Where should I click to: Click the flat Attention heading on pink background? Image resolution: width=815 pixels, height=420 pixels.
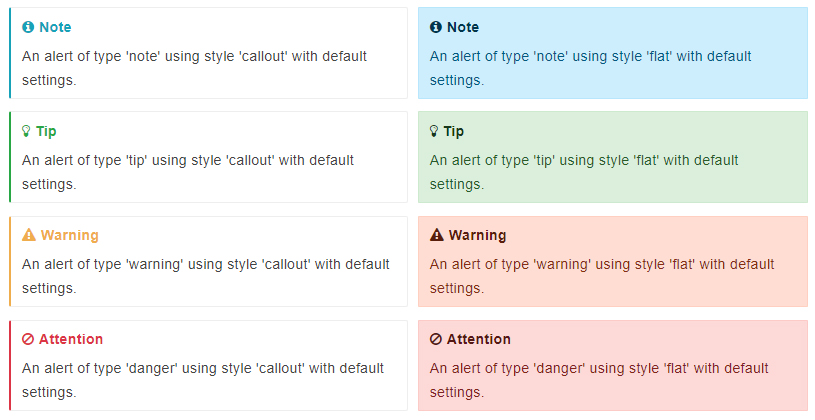coord(479,339)
